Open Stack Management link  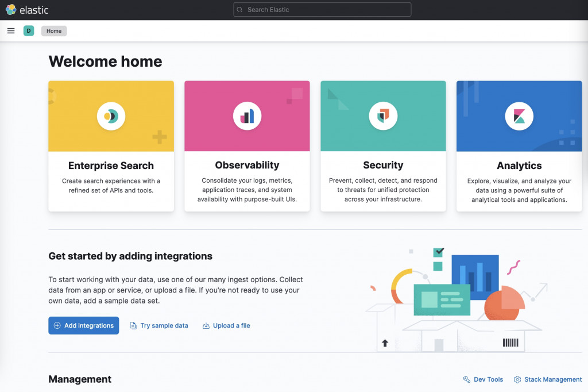point(553,379)
